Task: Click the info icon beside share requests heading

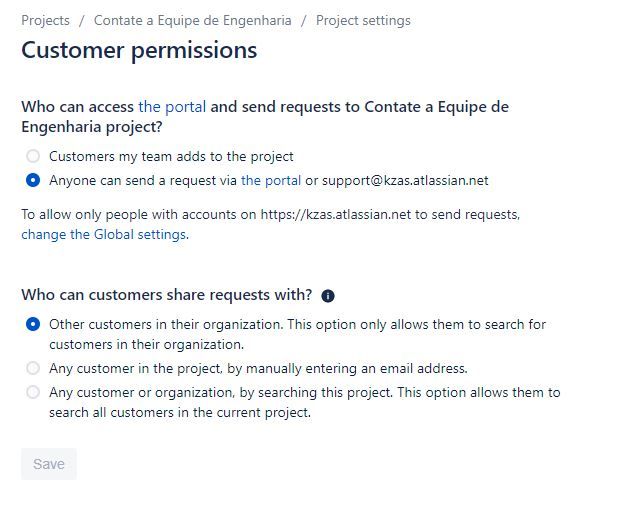Action: tap(328, 296)
